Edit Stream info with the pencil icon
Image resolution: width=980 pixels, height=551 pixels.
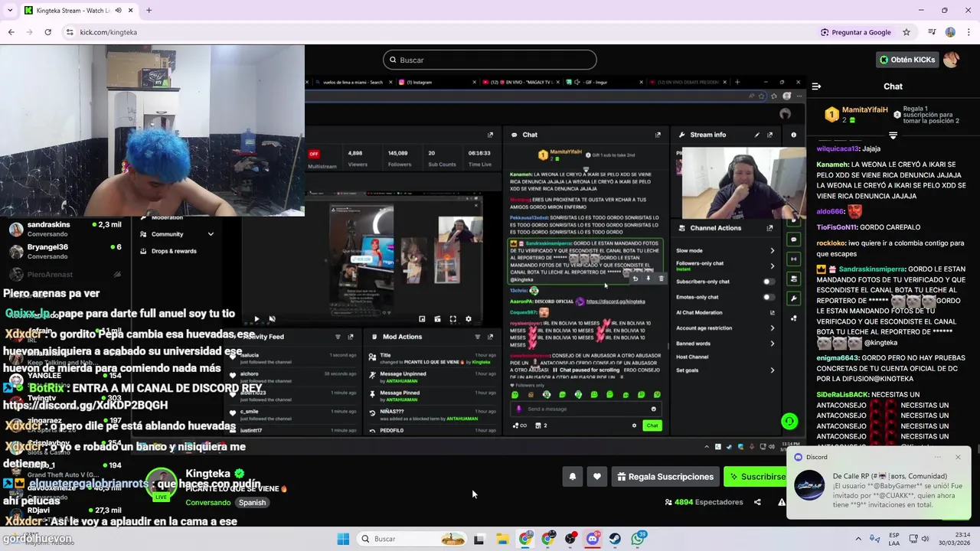tap(757, 135)
